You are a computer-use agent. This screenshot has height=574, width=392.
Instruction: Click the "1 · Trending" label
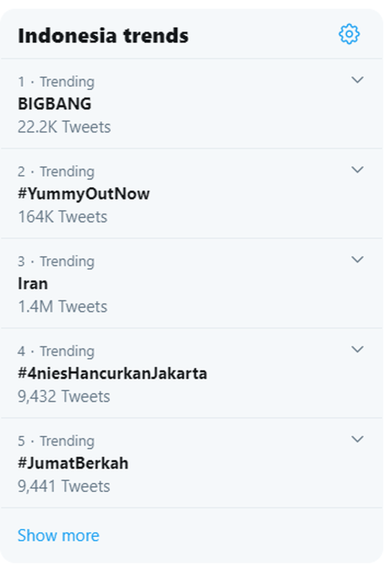57,82
